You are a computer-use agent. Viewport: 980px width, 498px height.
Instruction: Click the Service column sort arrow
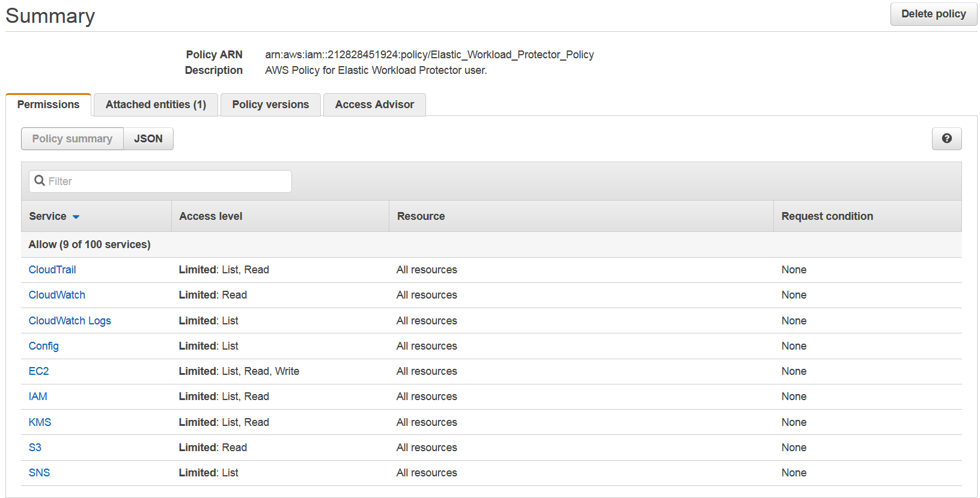pos(76,217)
